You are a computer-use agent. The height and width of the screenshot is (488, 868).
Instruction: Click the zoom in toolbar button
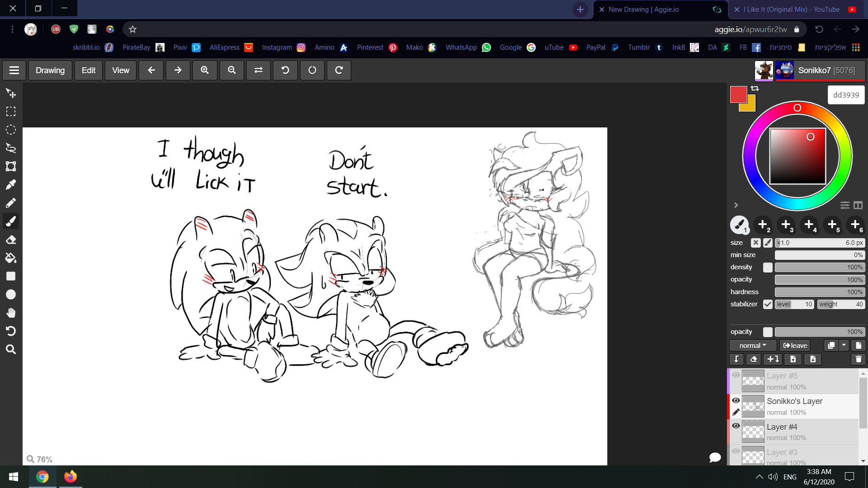pos(205,70)
